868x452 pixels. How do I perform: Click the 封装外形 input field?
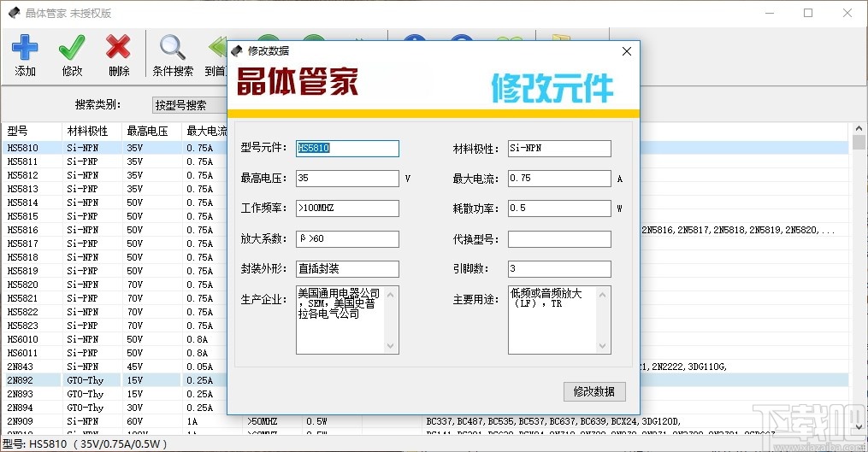347,269
